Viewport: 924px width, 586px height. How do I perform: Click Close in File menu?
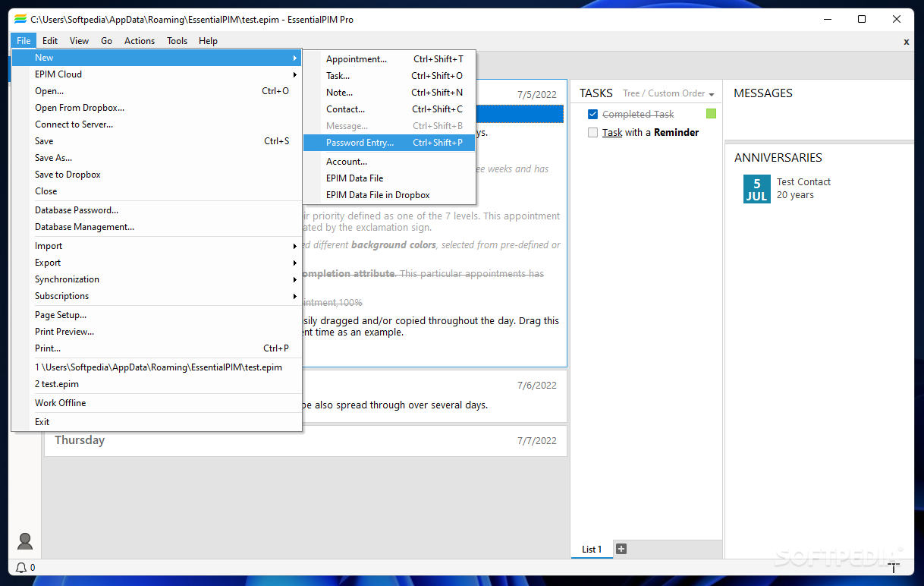click(x=157, y=191)
